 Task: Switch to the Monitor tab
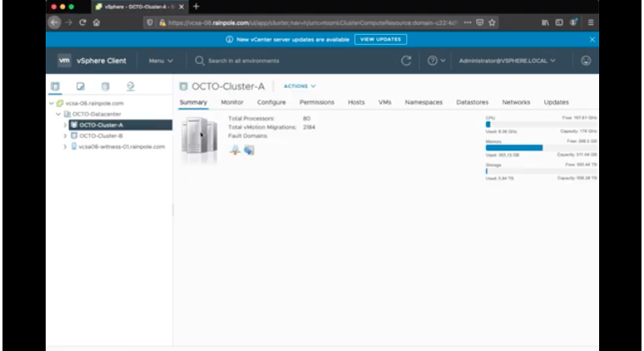click(232, 102)
